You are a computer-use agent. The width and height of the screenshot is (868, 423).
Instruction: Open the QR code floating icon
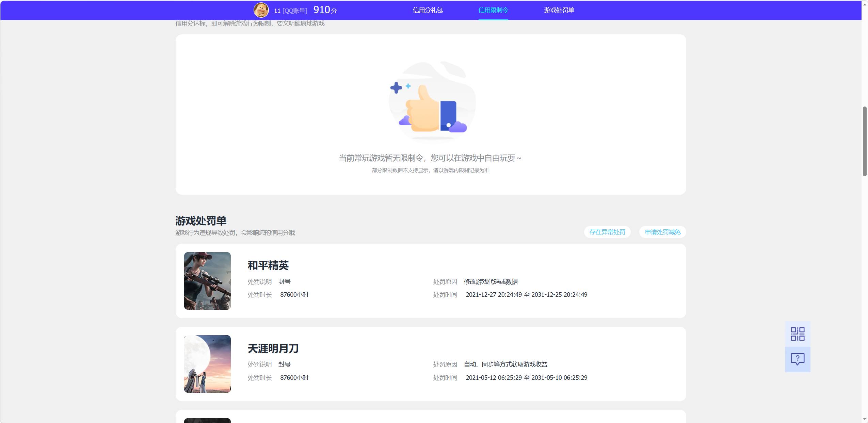point(798,334)
